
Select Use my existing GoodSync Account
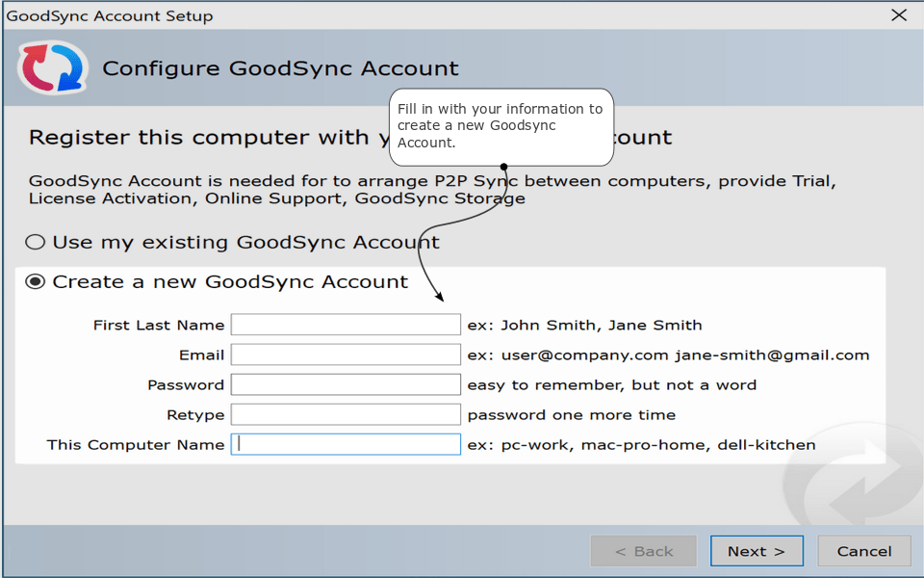pos(36,242)
